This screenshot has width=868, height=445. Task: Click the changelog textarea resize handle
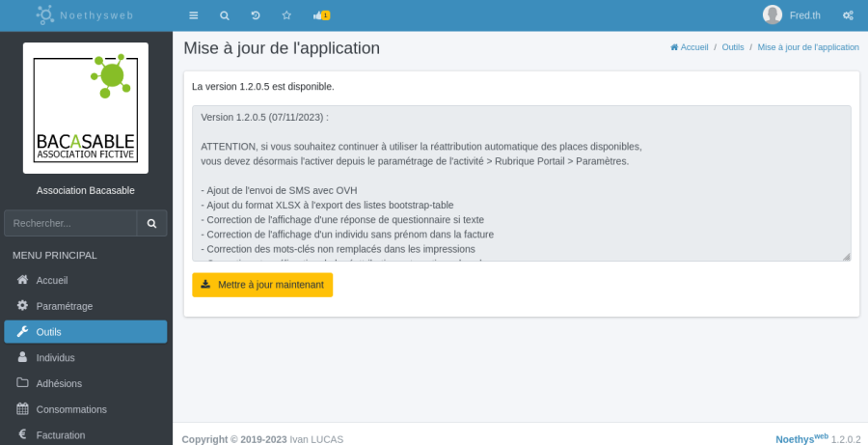[x=846, y=256]
